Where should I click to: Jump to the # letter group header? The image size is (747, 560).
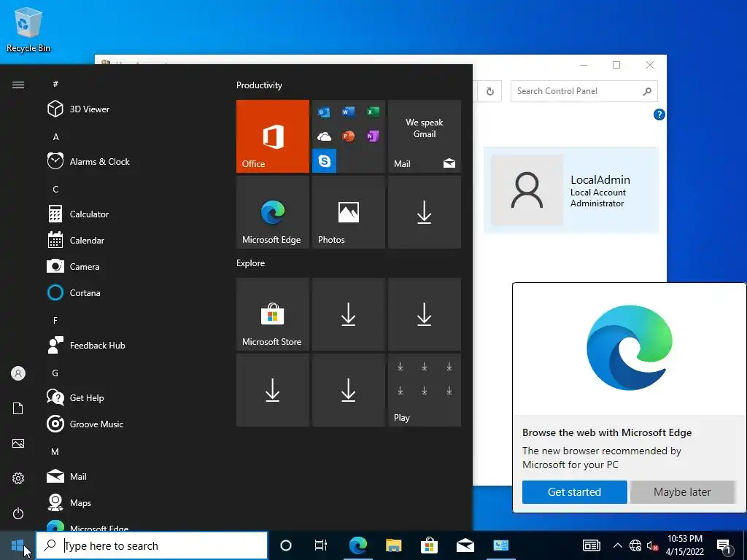pyautogui.click(x=55, y=84)
